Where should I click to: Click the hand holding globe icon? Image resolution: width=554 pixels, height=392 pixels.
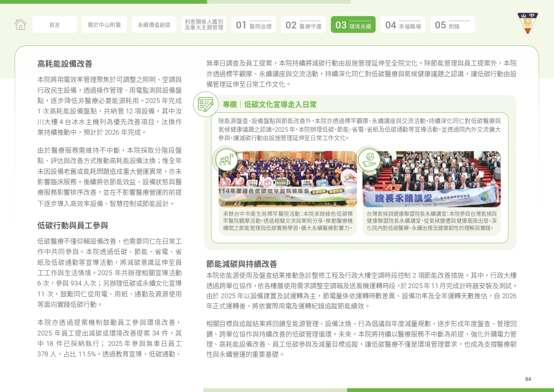(369, 160)
